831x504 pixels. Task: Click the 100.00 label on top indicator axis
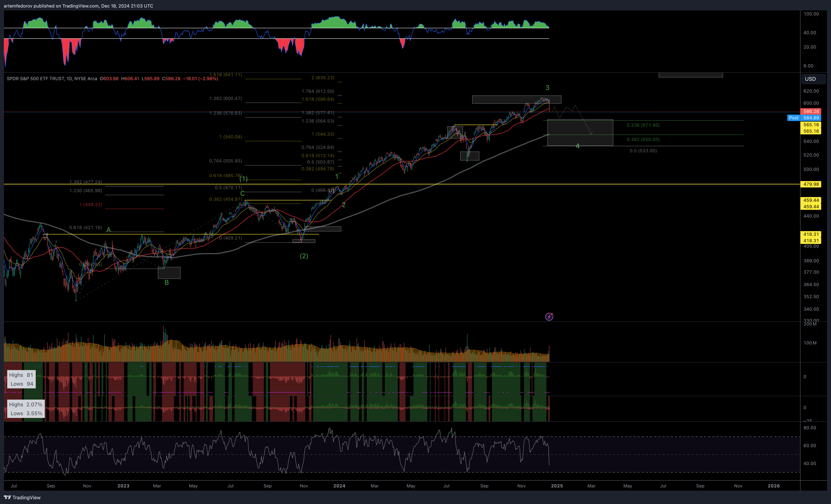tap(811, 14)
